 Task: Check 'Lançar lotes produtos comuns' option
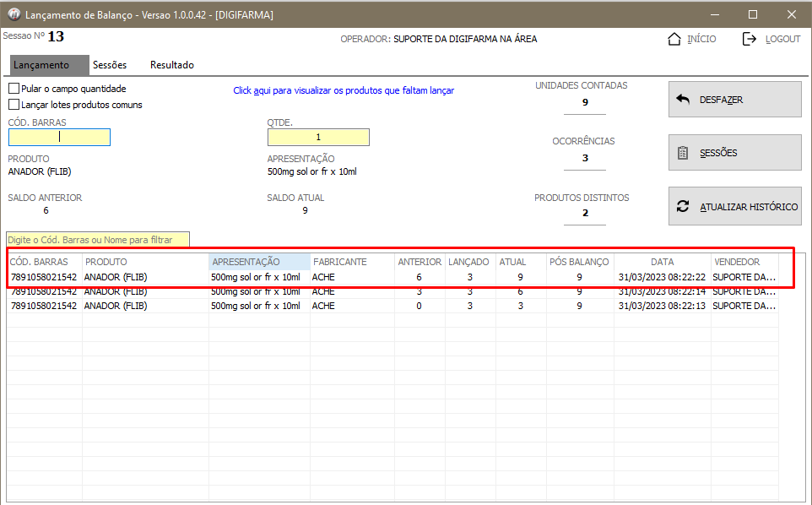pyautogui.click(x=14, y=105)
